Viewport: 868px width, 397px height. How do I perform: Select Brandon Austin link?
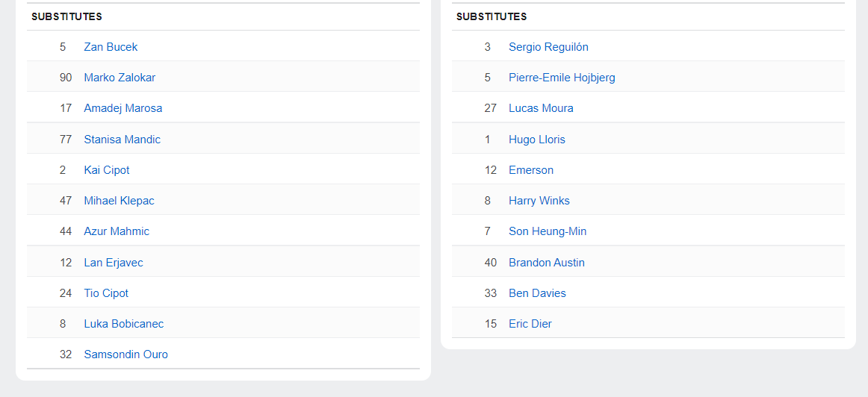546,263
